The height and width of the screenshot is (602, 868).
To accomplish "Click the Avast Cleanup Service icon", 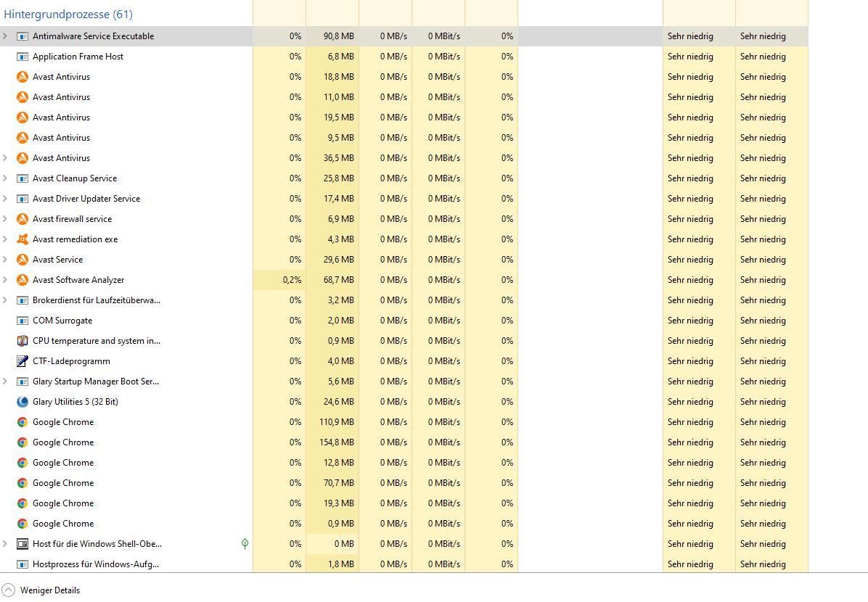I will tap(22, 178).
